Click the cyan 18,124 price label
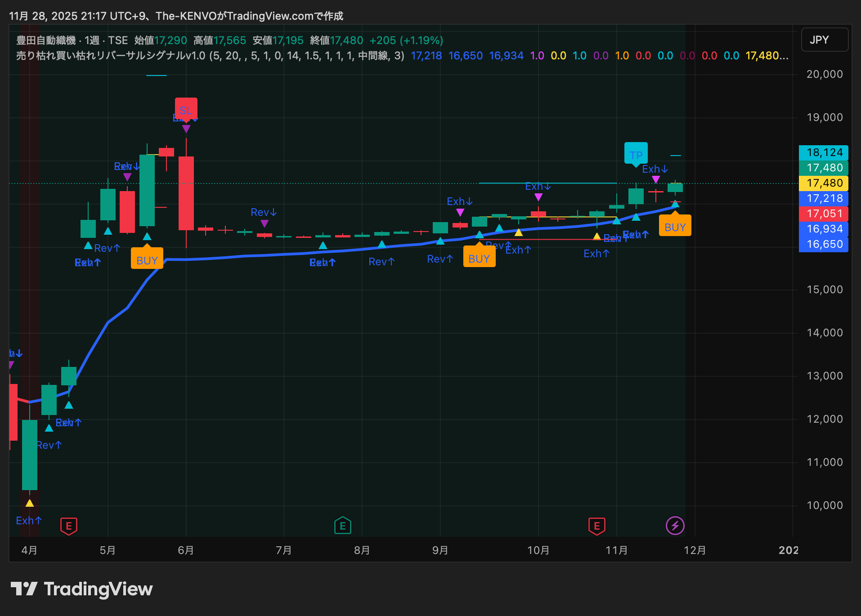Screen dimensions: 861x616 click(823, 153)
